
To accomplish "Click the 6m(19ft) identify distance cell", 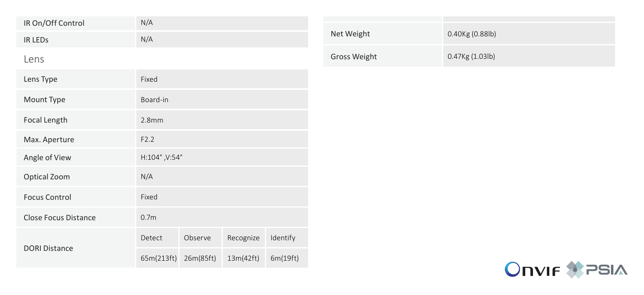I will 287,258.
